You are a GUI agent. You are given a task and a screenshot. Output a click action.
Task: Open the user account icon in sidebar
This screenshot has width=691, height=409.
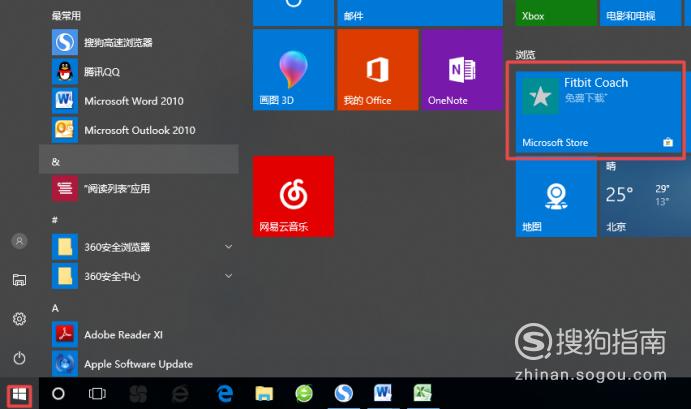19,241
